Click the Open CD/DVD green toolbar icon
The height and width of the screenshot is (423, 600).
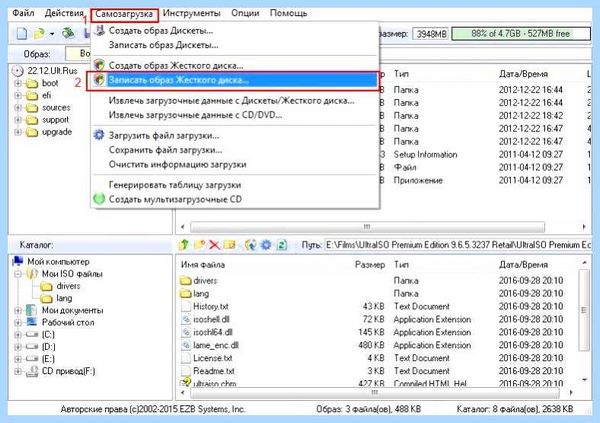[68, 33]
